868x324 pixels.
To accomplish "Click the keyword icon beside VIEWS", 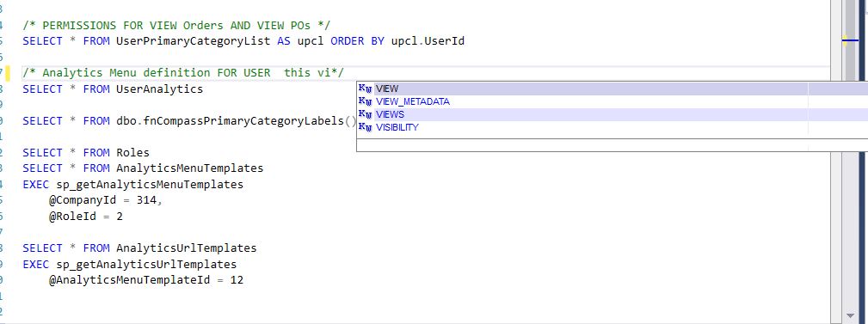I will (366, 114).
